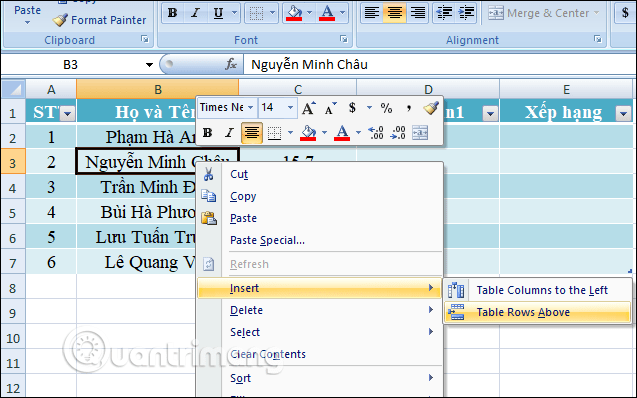637x398 pixels.
Task: Click the Decrease Indent ribbon icon
Action: 444,13
